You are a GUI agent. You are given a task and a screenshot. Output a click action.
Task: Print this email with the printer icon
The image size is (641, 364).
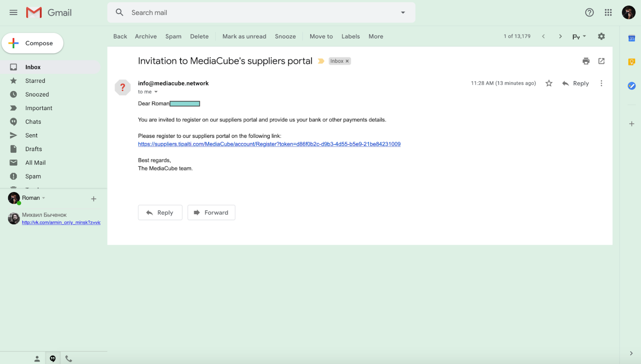[586, 61]
